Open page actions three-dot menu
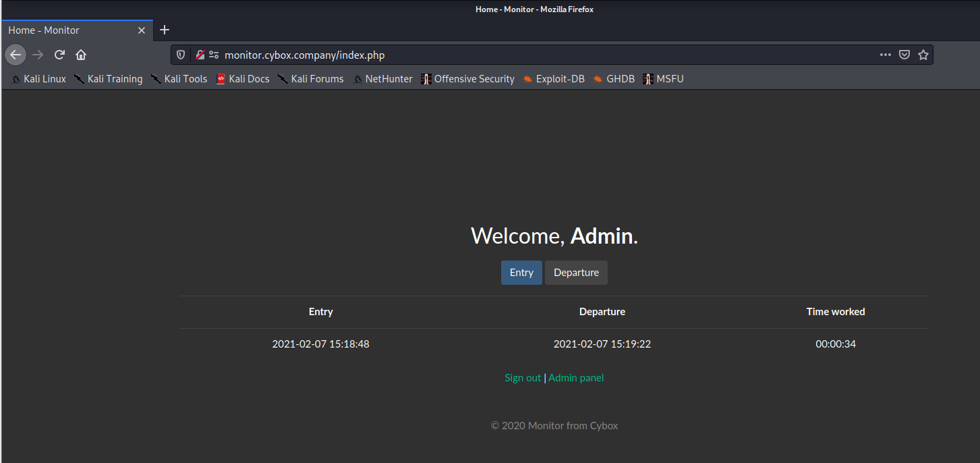Viewport: 980px width, 463px height. tap(886, 55)
